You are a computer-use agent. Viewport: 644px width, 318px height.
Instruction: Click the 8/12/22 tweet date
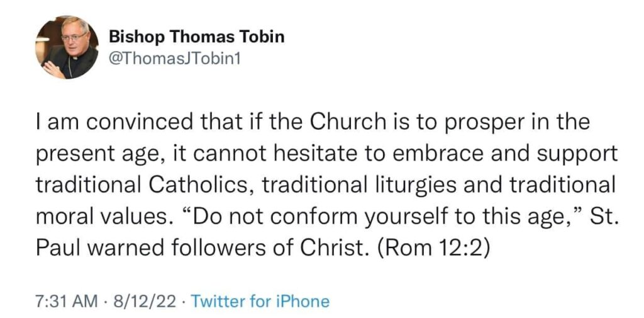coord(145,301)
